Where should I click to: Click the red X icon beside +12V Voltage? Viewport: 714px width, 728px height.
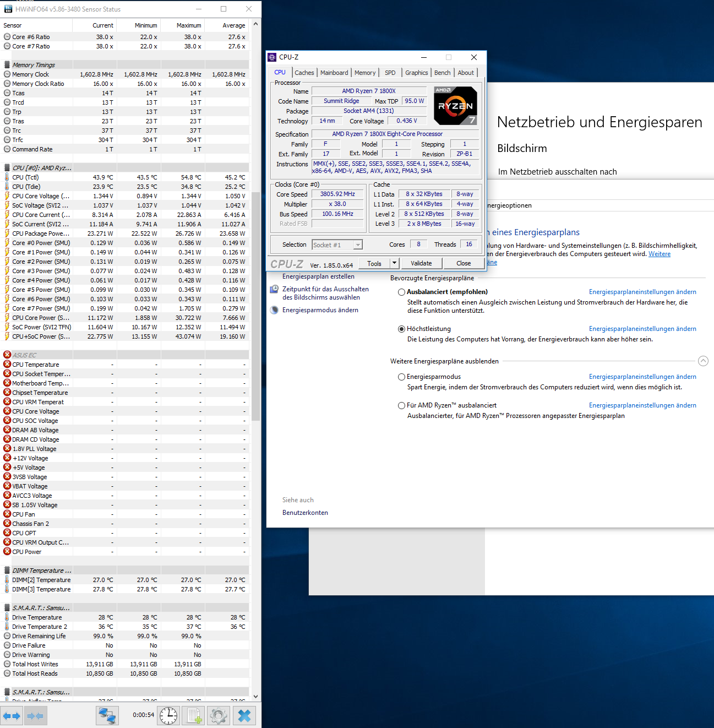point(7,458)
